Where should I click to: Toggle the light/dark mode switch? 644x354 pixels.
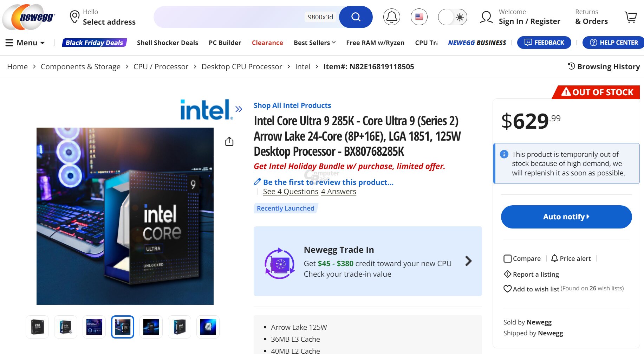point(453,17)
